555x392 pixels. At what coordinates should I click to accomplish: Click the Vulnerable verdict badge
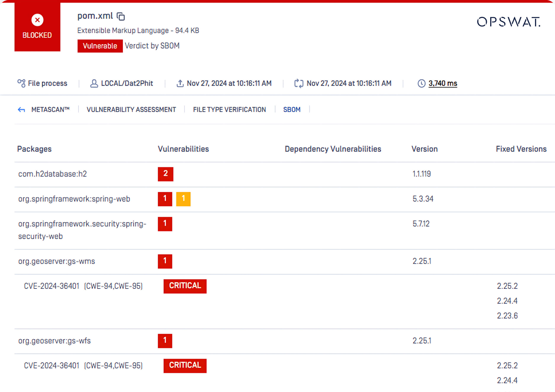pyautogui.click(x=100, y=46)
